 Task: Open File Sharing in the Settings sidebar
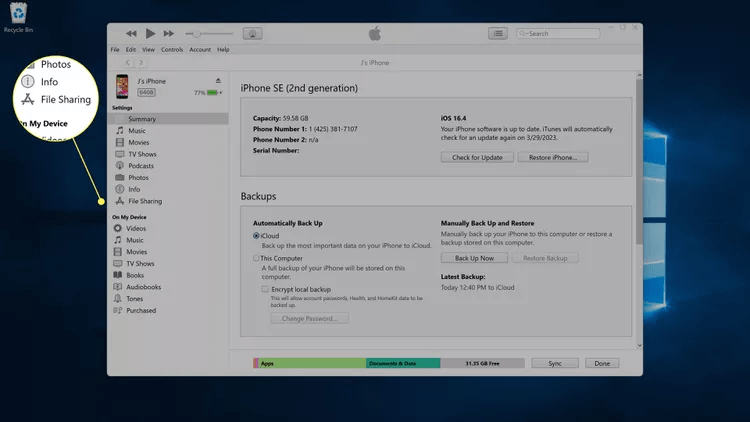(x=144, y=201)
